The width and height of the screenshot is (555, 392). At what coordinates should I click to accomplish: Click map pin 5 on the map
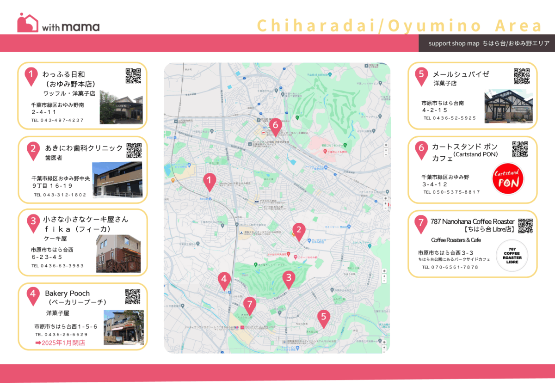323,318
